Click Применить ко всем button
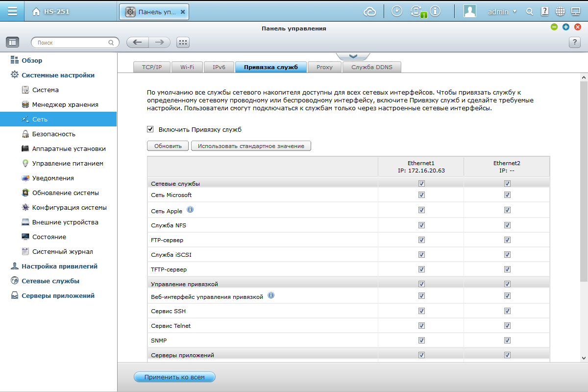This screenshot has width=588, height=392. pyautogui.click(x=174, y=377)
